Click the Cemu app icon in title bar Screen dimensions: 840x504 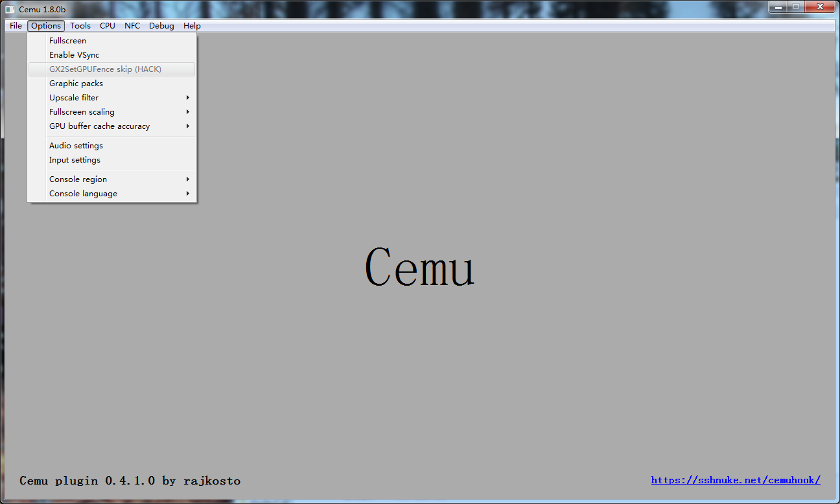pos(10,9)
